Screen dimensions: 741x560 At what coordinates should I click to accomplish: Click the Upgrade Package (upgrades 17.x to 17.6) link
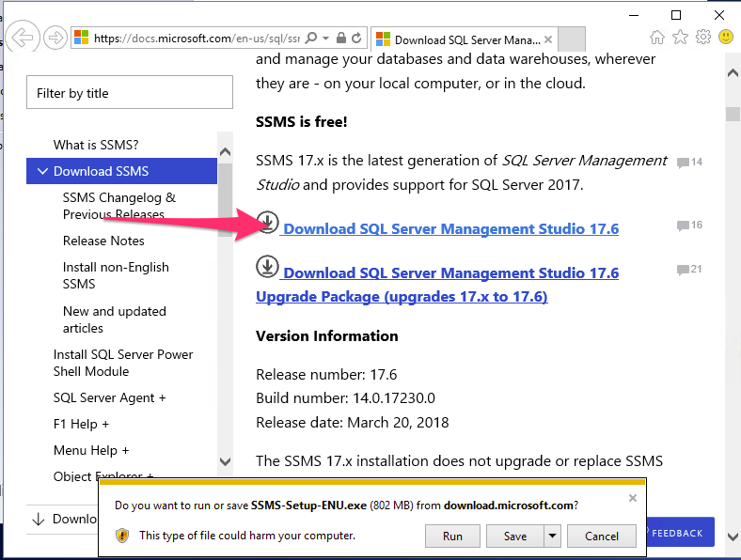pyautogui.click(x=402, y=297)
